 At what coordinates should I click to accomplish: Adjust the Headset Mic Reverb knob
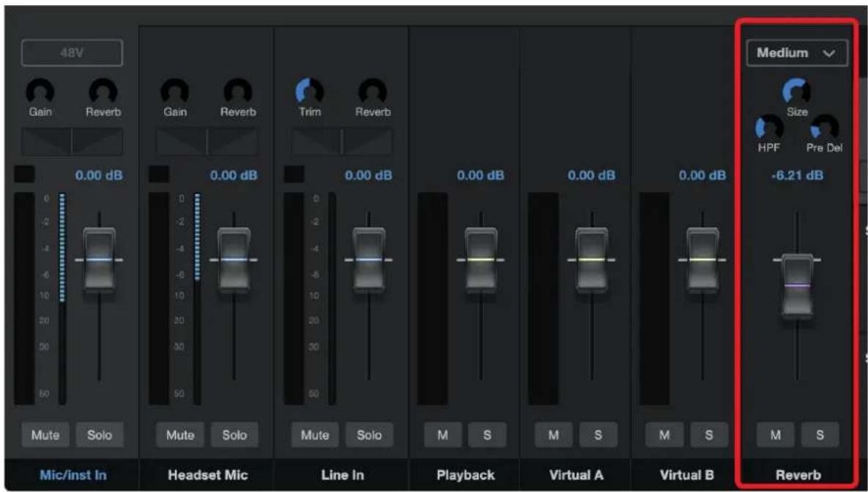coord(238,90)
